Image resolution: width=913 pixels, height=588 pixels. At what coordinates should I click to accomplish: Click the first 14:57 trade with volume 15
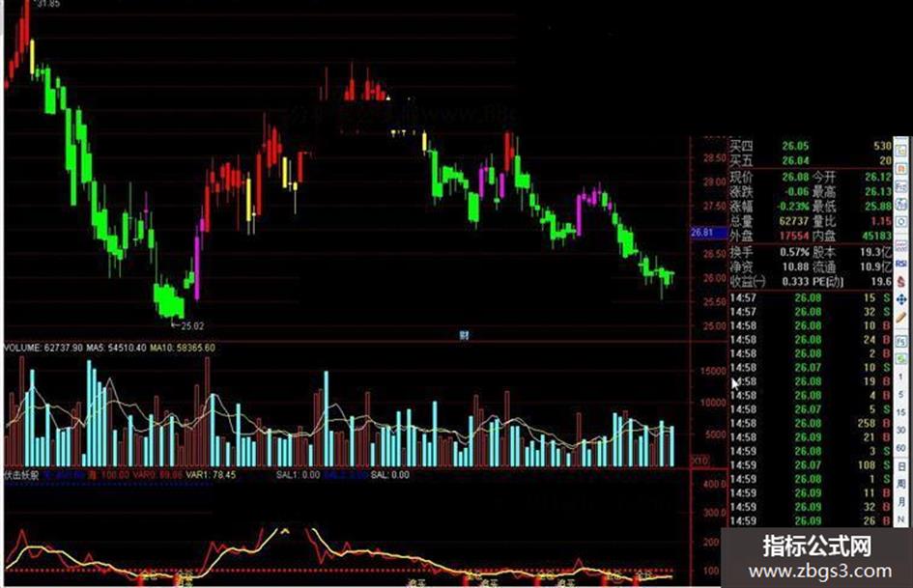point(811,297)
